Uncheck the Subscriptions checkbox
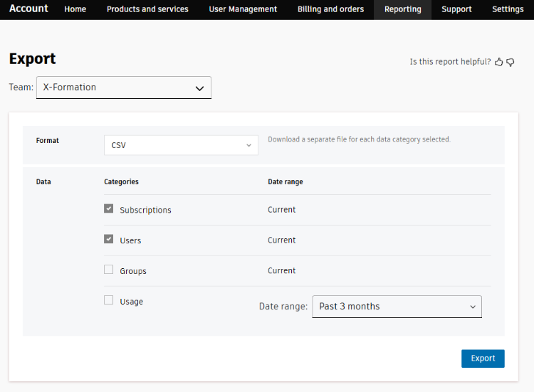Viewport: 534px width, 392px height. pyautogui.click(x=109, y=209)
